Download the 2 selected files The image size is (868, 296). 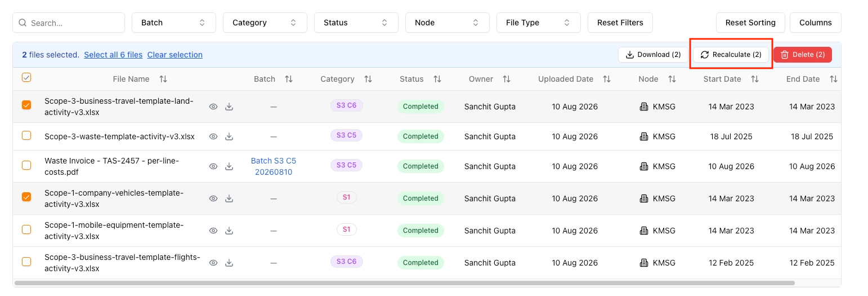654,55
